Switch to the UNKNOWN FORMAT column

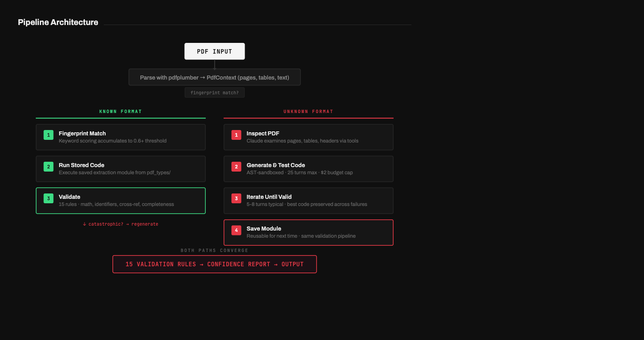308,111
